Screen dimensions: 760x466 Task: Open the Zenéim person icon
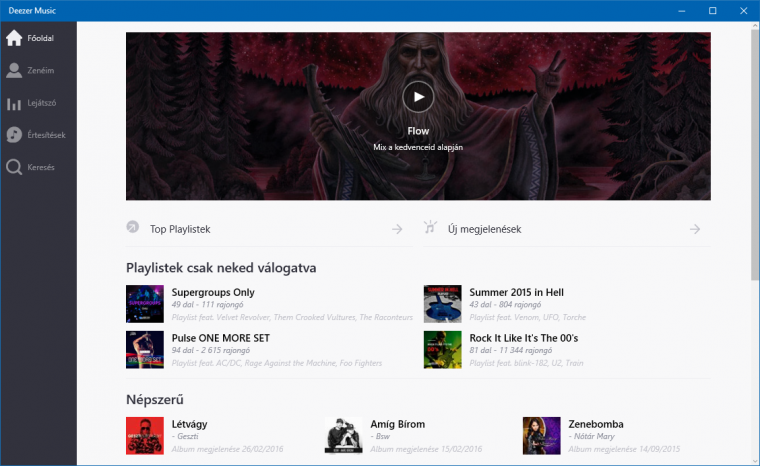(x=14, y=70)
